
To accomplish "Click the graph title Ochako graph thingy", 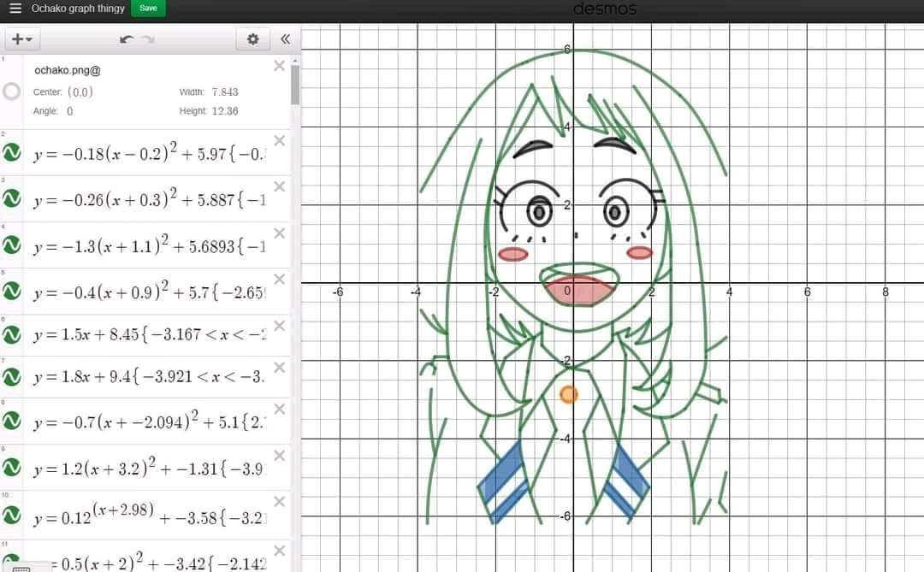I will (78, 9).
